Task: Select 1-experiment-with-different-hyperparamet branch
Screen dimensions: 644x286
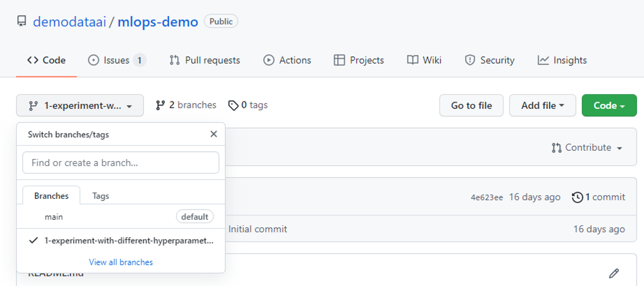Action: pos(121,240)
